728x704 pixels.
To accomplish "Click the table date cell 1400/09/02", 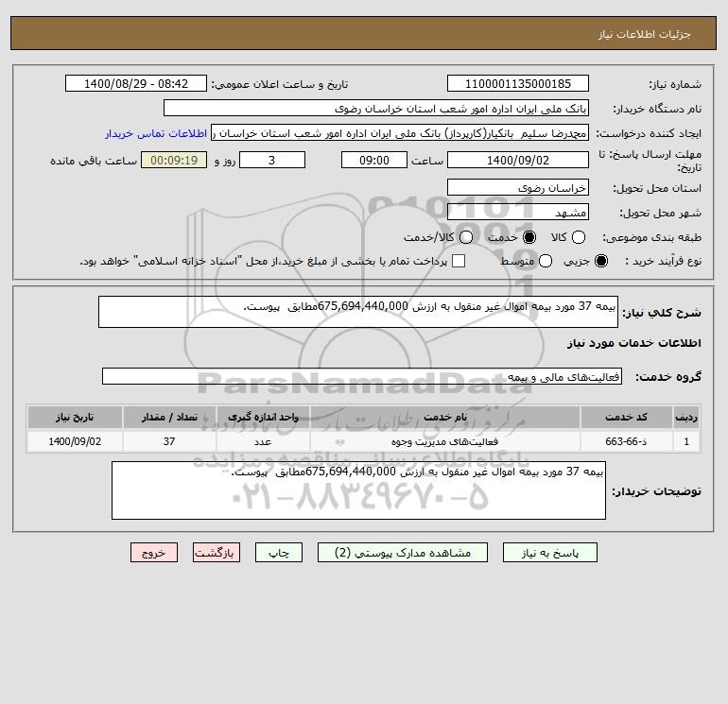I will click(x=75, y=441).
